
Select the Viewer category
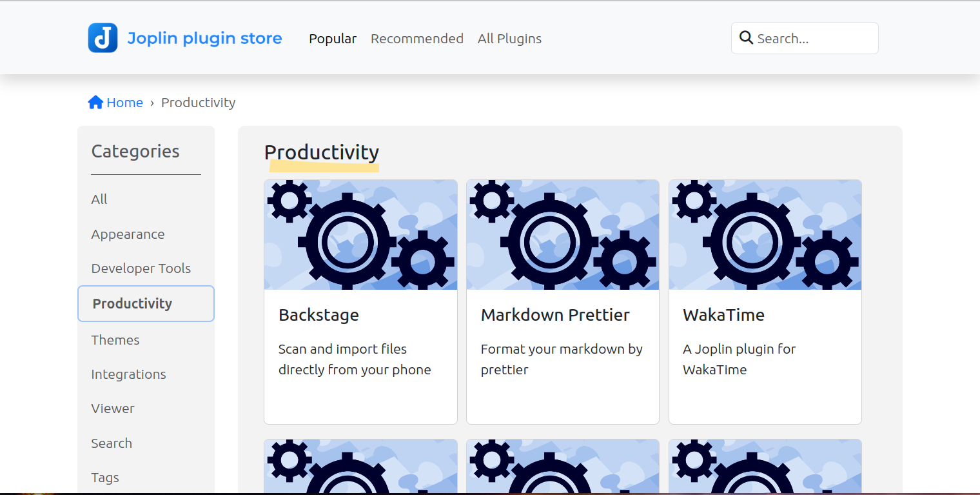pos(113,408)
